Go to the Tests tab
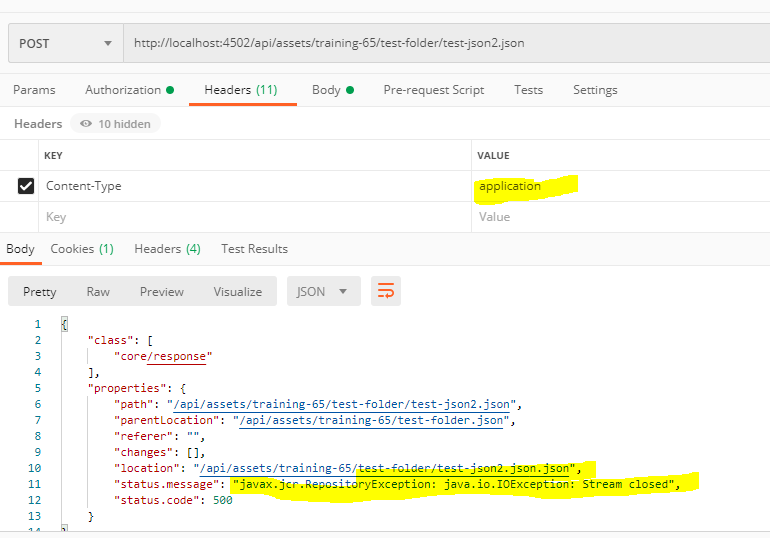The image size is (770, 538). [x=528, y=90]
